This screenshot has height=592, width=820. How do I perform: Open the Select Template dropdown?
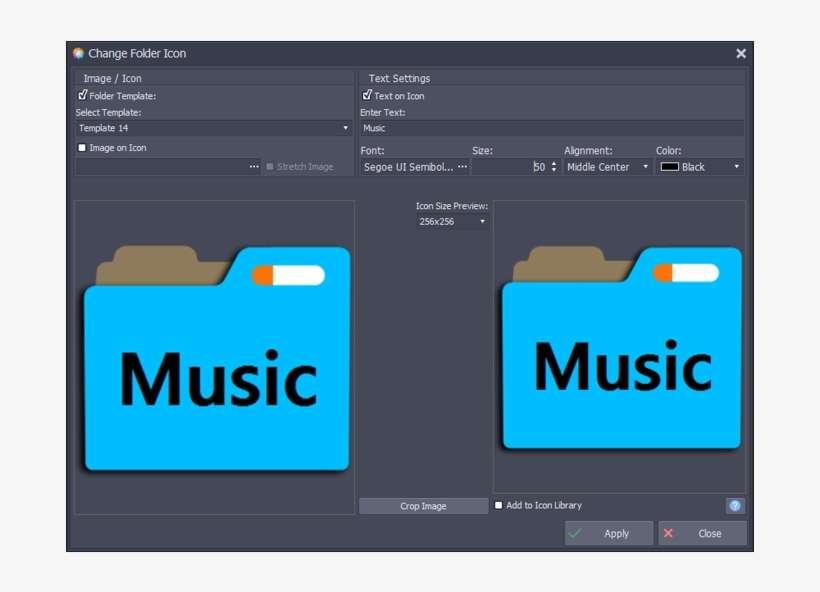click(x=344, y=128)
